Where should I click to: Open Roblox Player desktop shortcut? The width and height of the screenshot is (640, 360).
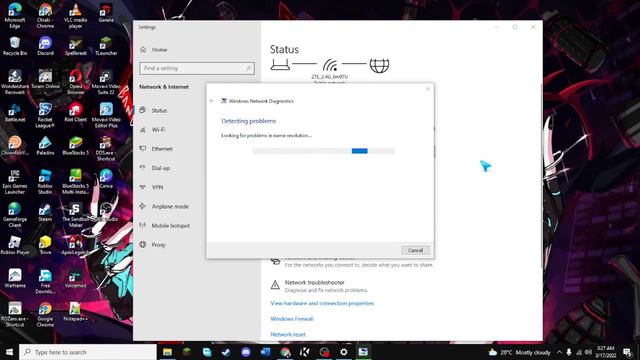15,245
